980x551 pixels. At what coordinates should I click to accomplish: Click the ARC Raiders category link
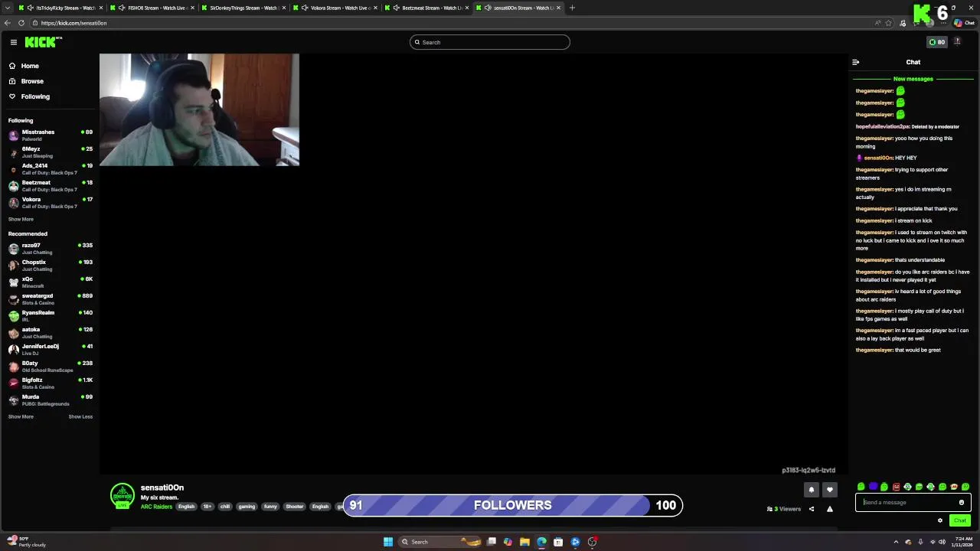156,507
